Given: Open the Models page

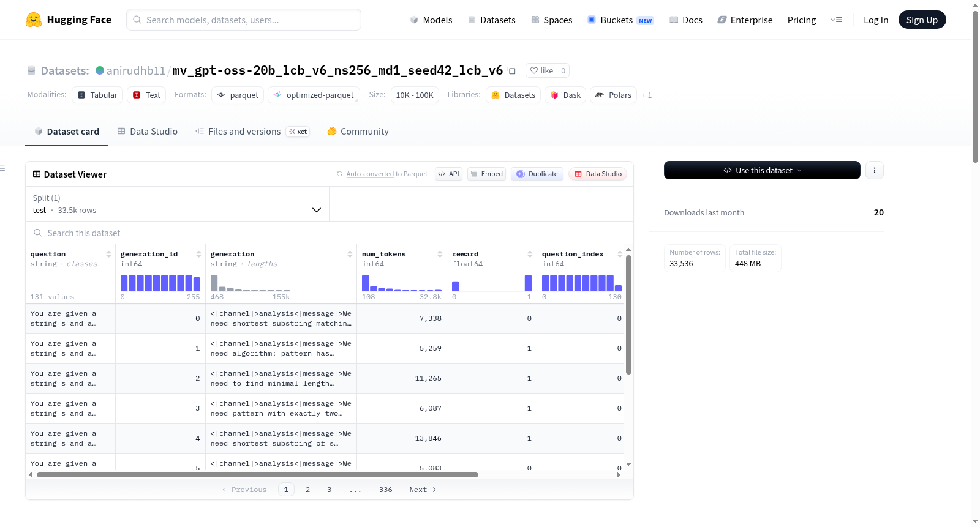Looking at the screenshot, I should pyautogui.click(x=431, y=20).
